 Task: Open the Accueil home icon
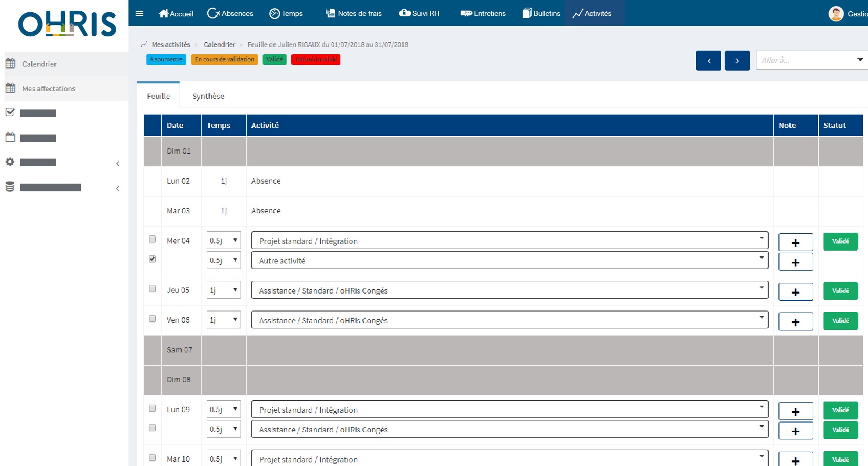[164, 13]
